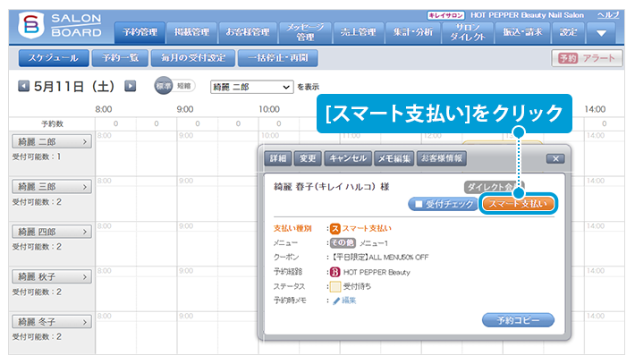Expand the 綺麗 三郎 staff row
The image size is (635, 364).
(50, 187)
